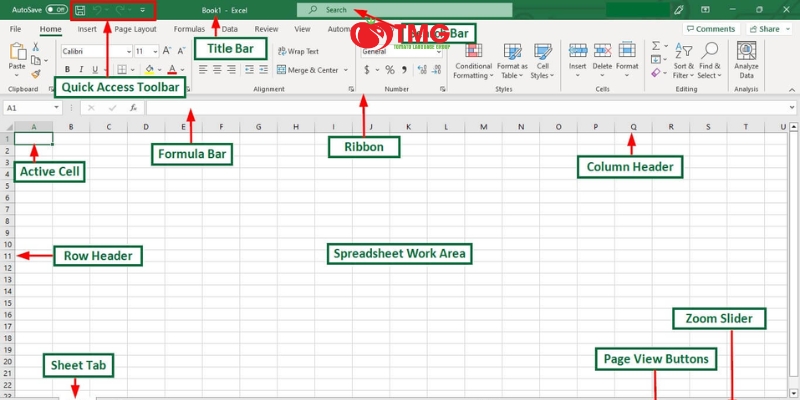
Task: Toggle Align Right
Action: [231, 69]
